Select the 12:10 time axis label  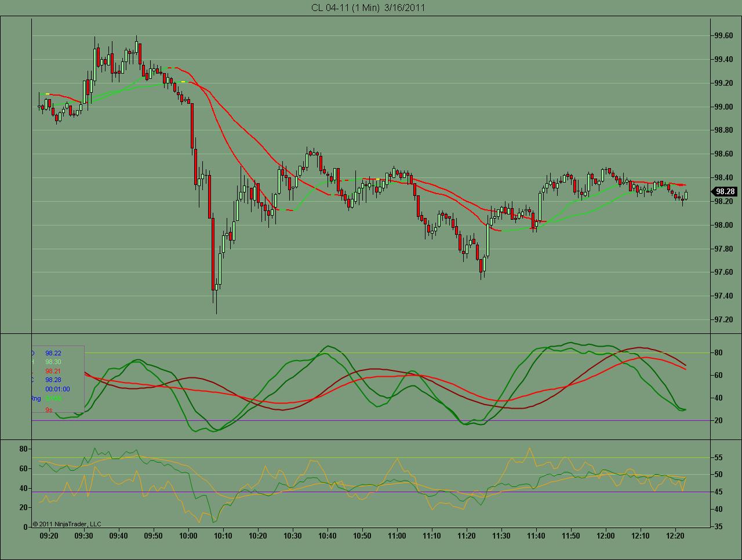641,536
